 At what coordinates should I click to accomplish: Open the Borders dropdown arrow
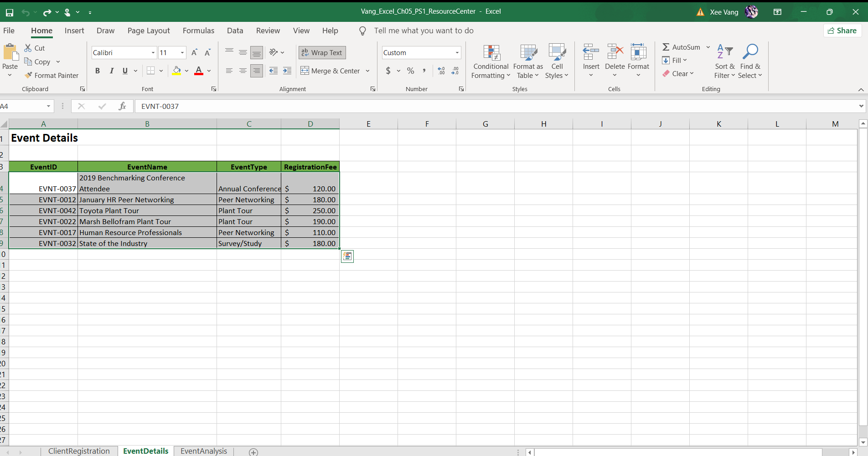pos(161,71)
